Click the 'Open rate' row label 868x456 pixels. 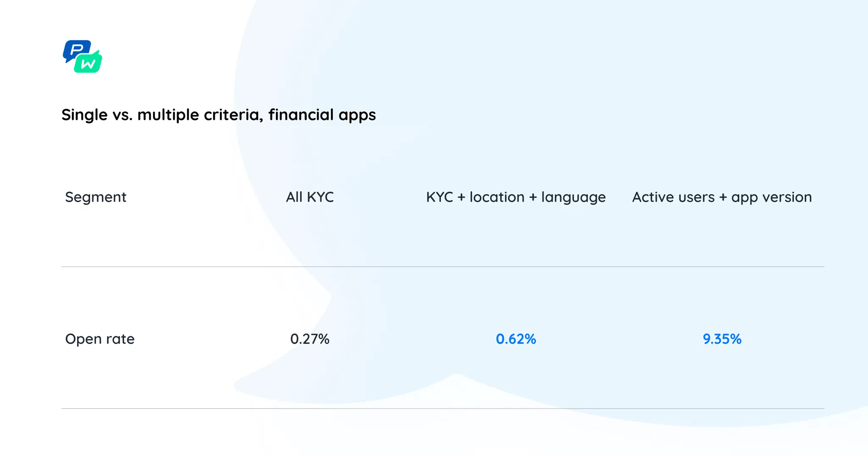coord(100,339)
